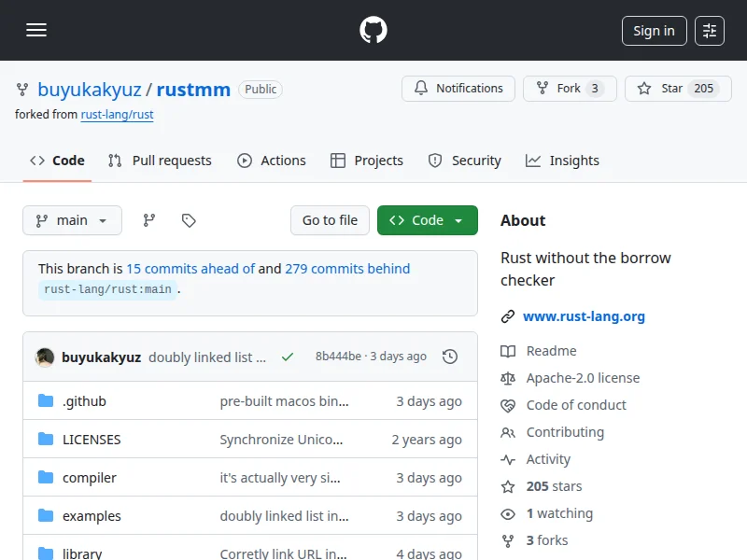The height and width of the screenshot is (560, 747).
Task: Open the Insights tab
Action: (562, 161)
